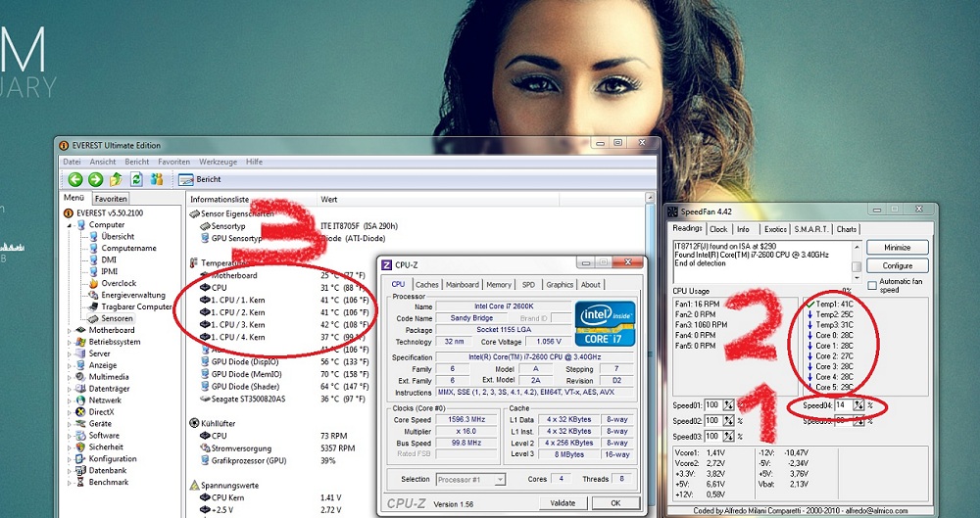Click the Minimize button in SpeedFan

coord(898,248)
